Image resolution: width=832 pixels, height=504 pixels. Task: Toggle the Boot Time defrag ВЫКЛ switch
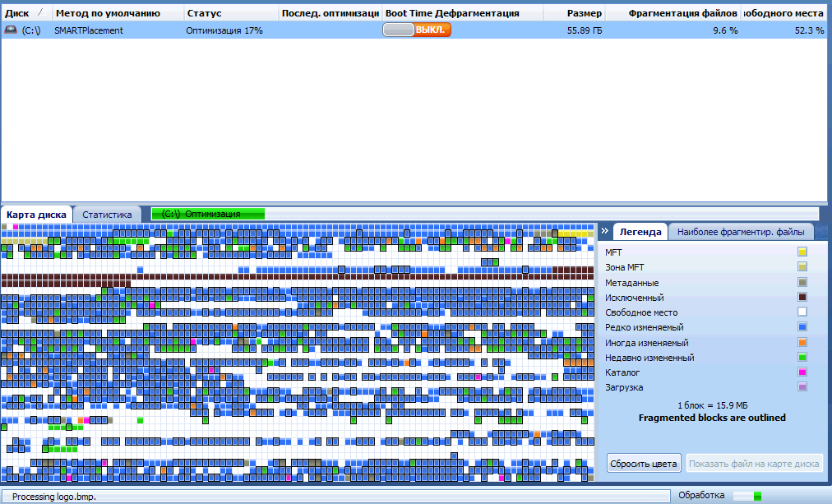[417, 30]
